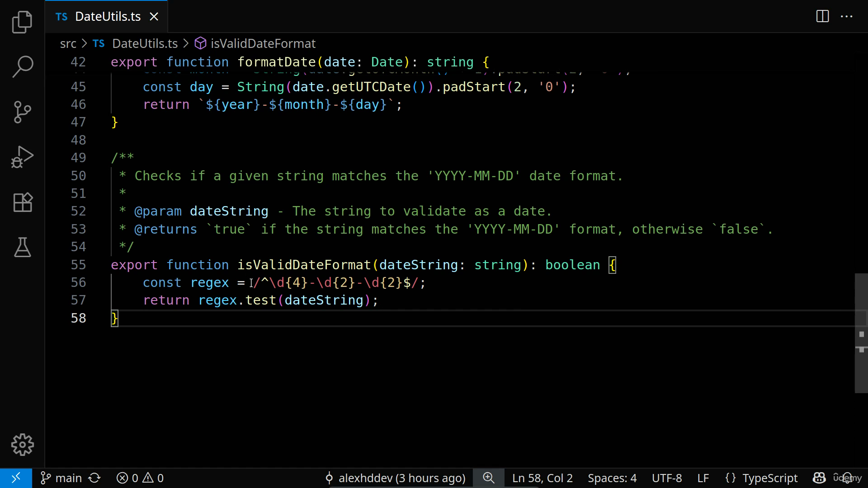This screenshot has height=488, width=868.
Task: Click the closing brace on line 58
Action: tap(114, 319)
